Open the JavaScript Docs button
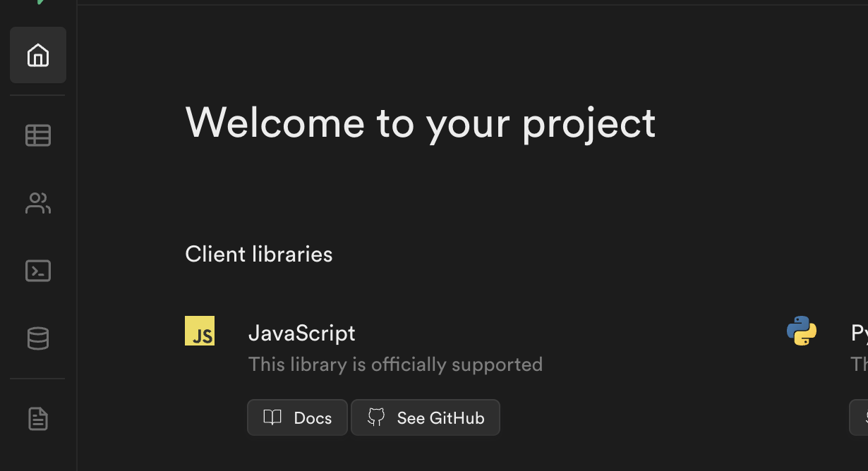This screenshot has height=471, width=868. tap(297, 417)
